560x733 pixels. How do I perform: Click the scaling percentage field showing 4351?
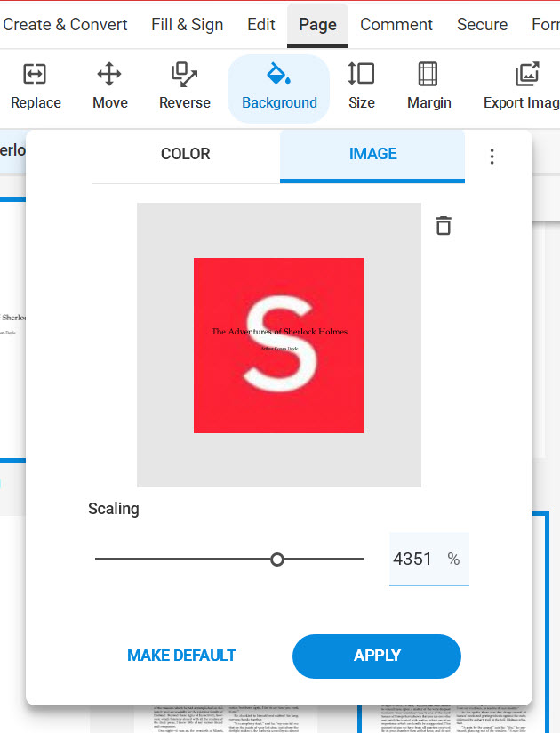click(x=428, y=560)
